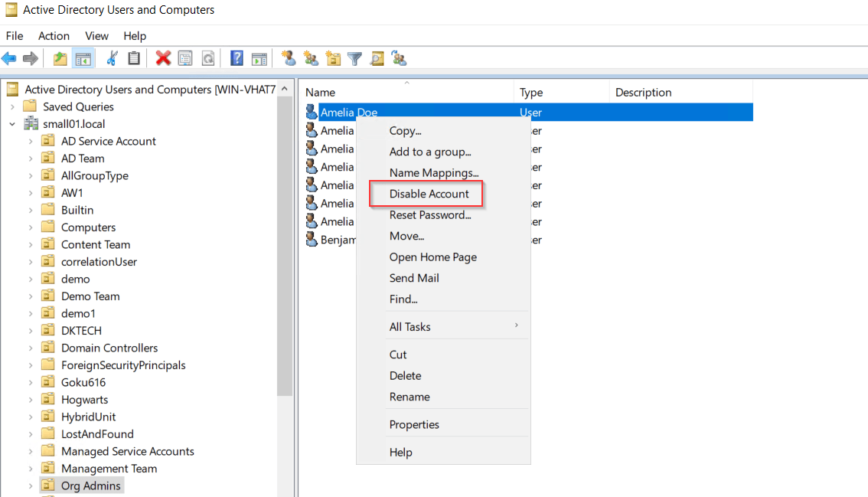The width and height of the screenshot is (868, 497).
Task: Create a new user toolbar icon
Action: click(289, 58)
